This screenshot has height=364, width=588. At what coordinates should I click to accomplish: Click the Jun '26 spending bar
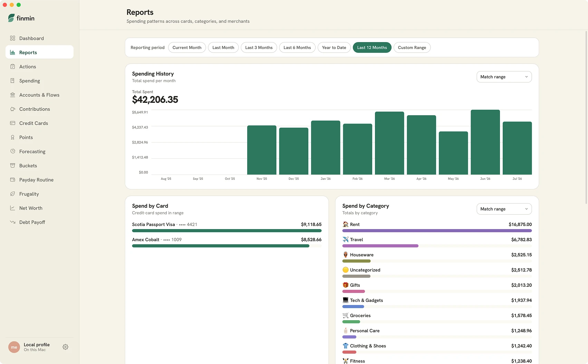click(485, 142)
